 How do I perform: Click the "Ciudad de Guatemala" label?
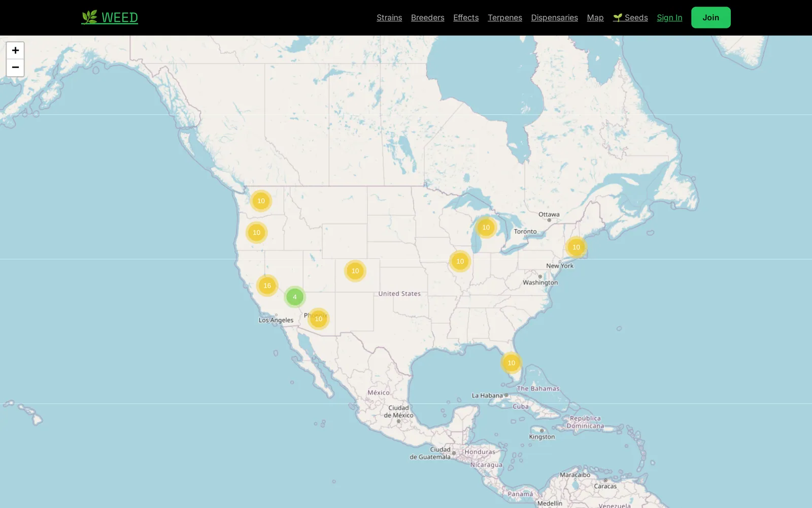pos(430,453)
